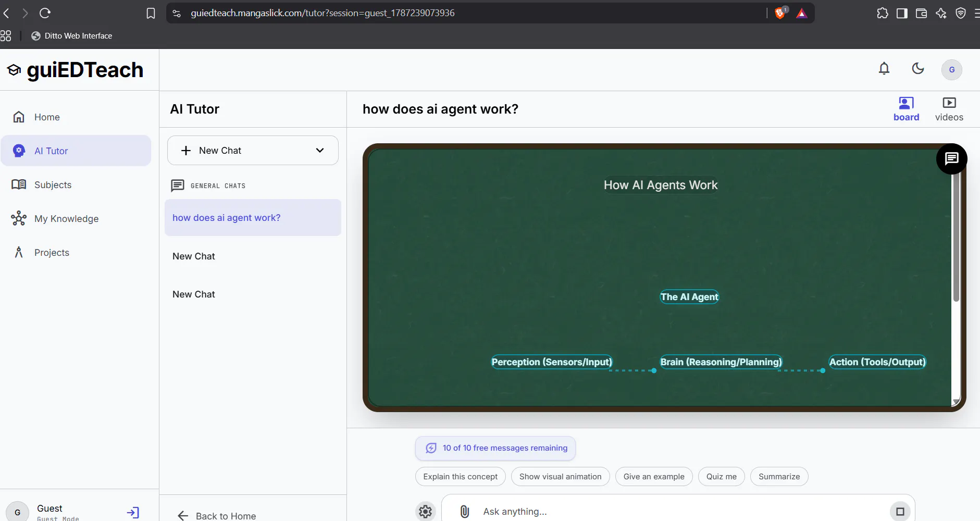The image size is (980, 521).
Task: Switch to the videos tab
Action: pos(949,109)
